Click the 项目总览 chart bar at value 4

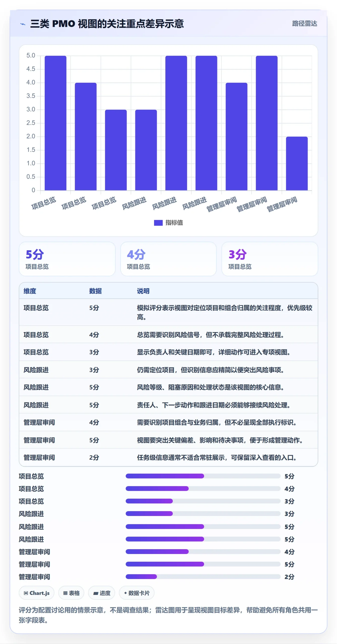pyautogui.click(x=86, y=137)
